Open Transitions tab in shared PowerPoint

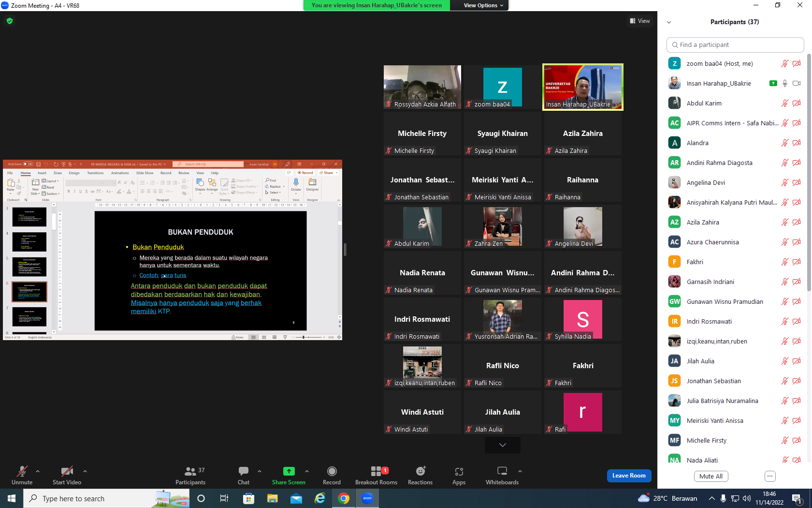point(95,173)
